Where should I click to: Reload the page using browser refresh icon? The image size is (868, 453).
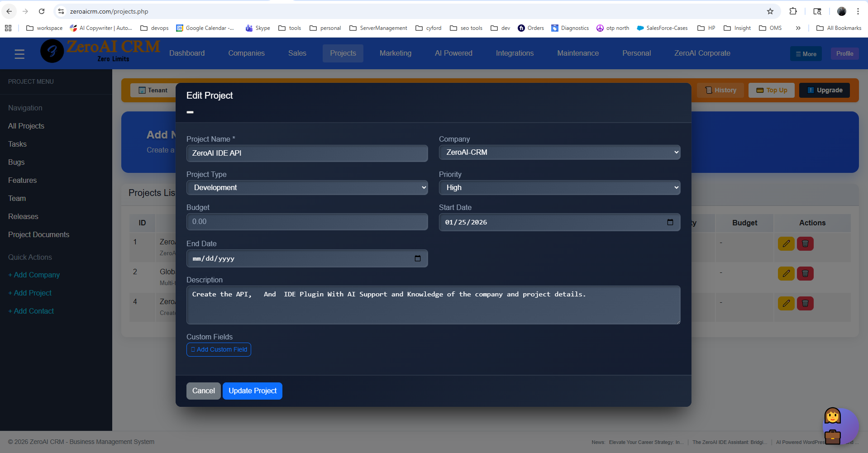tap(42, 11)
